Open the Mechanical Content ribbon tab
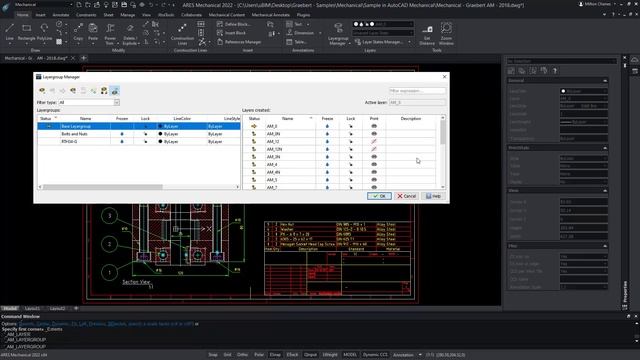This screenshot has width=640, height=360. pyautogui.click(x=227, y=15)
